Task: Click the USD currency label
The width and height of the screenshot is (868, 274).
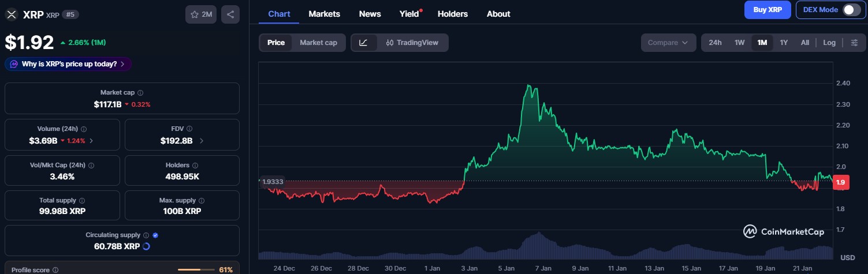Action: click(x=848, y=257)
